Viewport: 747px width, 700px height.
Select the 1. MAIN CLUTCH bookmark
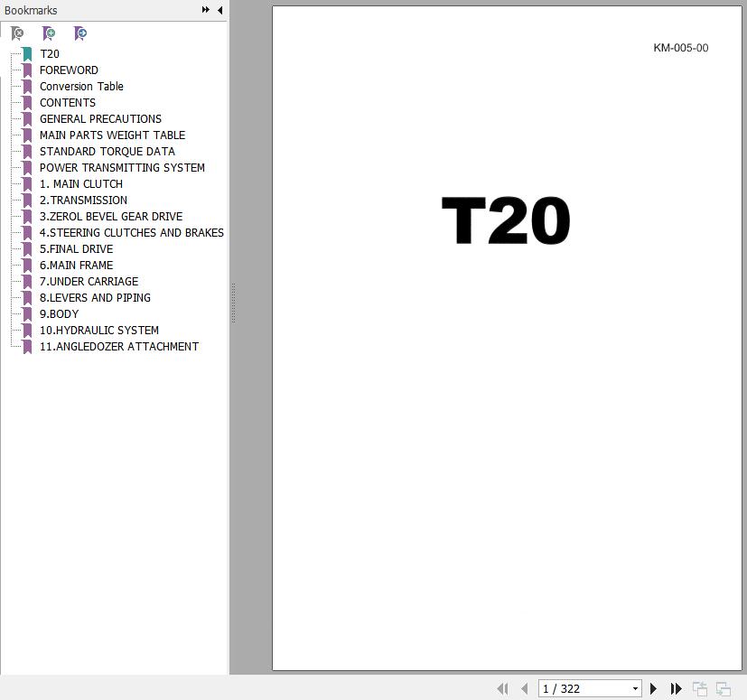(81, 183)
